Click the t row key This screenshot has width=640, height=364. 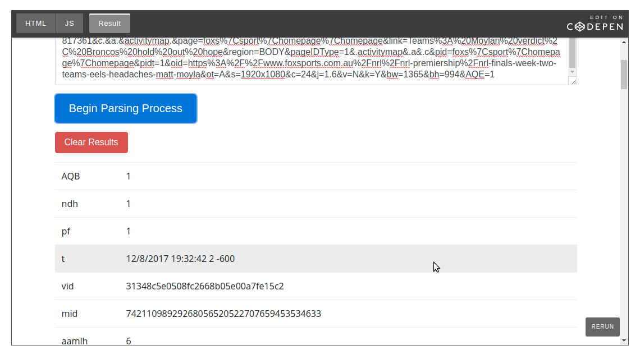[x=63, y=259]
